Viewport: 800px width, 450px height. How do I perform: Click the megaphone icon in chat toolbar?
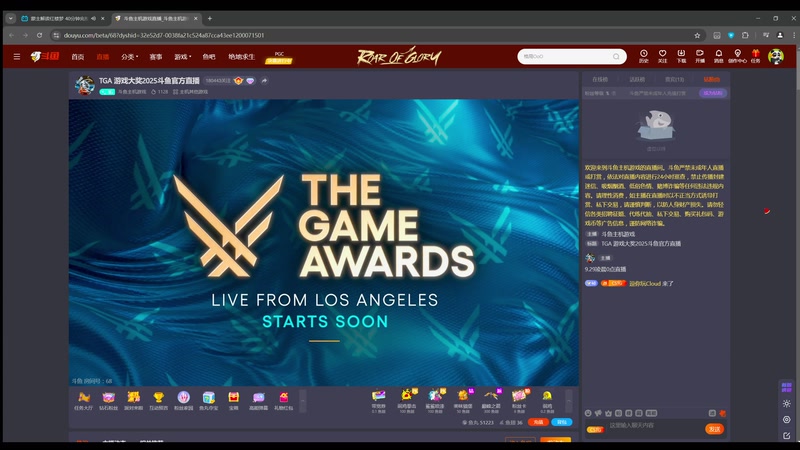tap(598, 413)
